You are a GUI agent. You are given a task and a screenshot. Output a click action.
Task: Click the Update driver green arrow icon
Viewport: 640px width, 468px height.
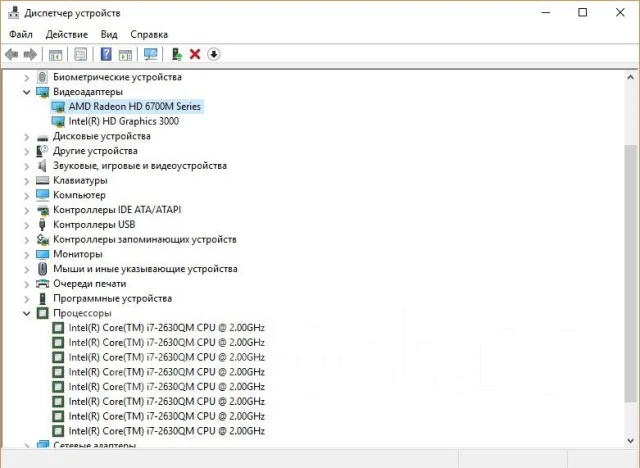click(177, 54)
